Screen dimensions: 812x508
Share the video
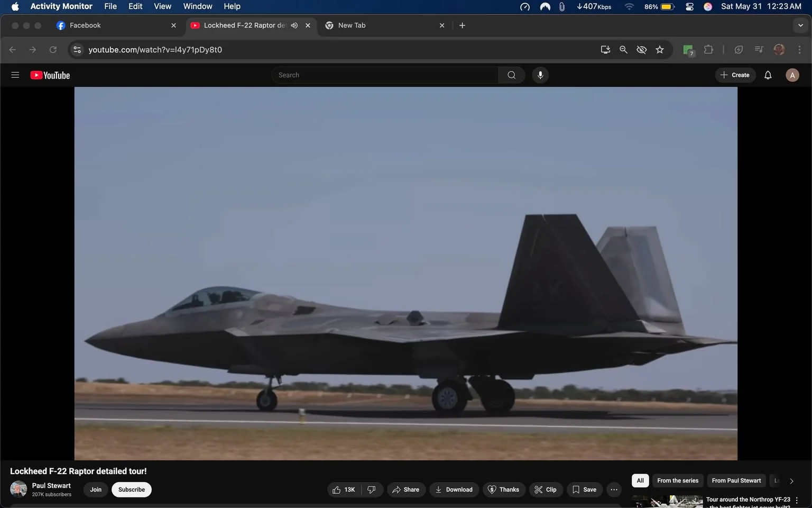pos(406,489)
